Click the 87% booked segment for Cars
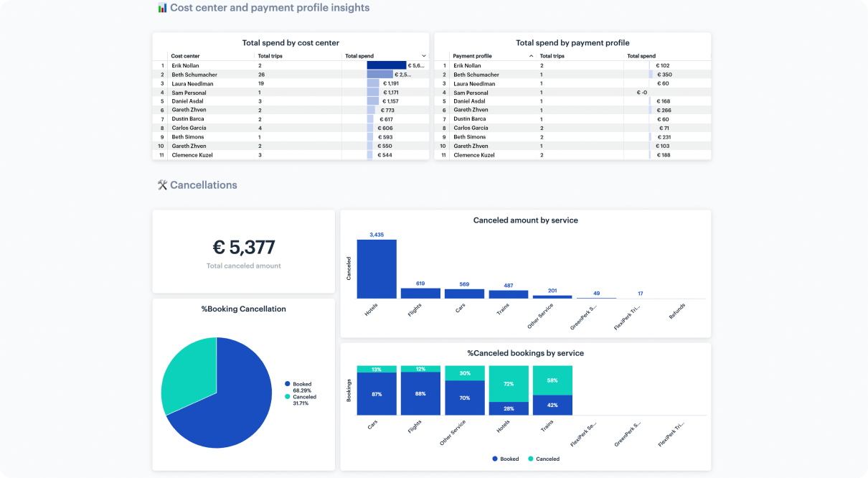The width and height of the screenshot is (868, 478). click(377, 393)
